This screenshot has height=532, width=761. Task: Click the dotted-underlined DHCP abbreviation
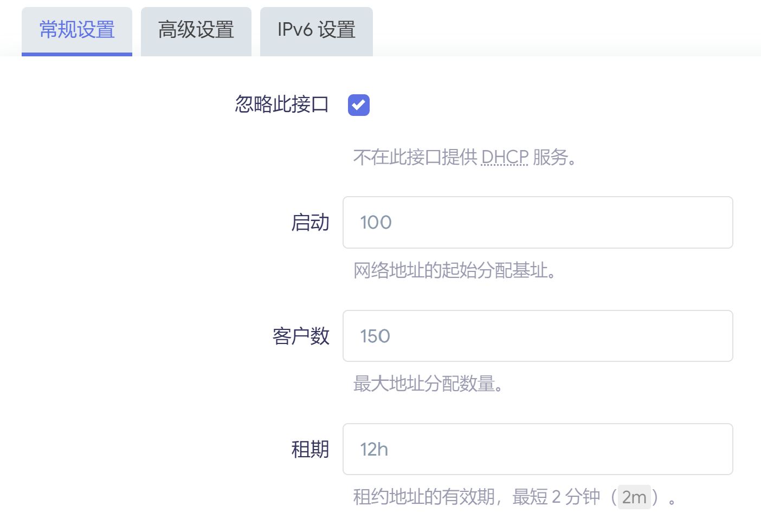tap(505, 157)
